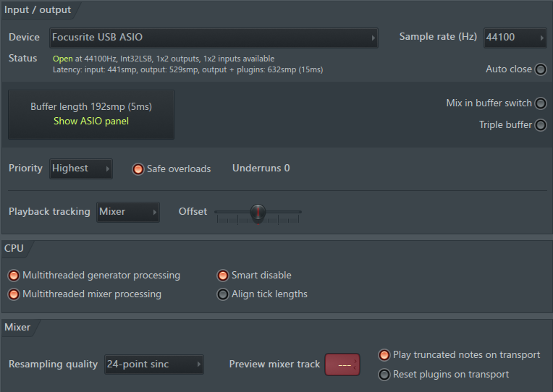Click the playback Offset slider knob
This screenshot has width=553, height=392.
tap(258, 213)
